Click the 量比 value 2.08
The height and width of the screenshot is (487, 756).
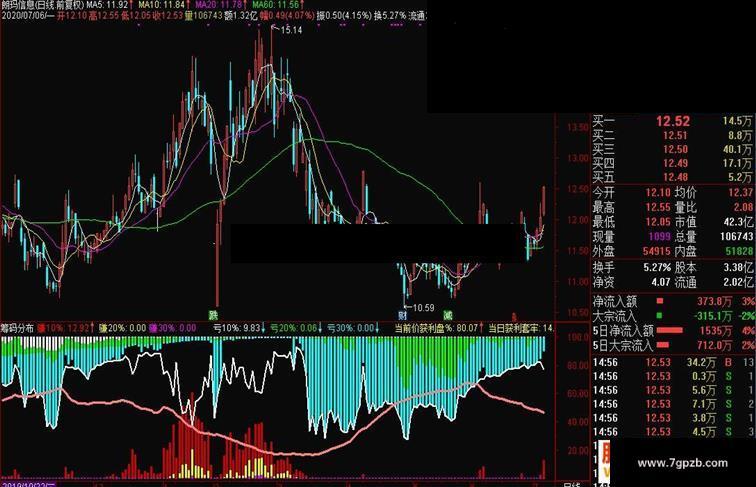[743, 207]
